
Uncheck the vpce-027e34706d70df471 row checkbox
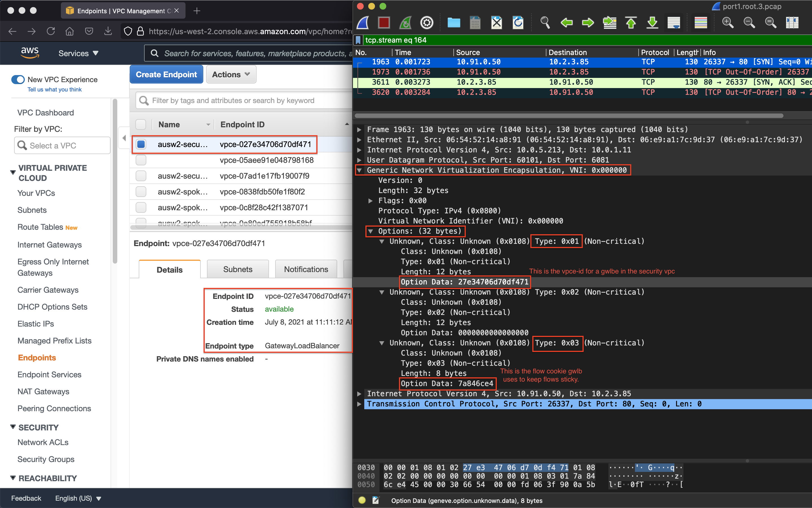[x=141, y=144]
